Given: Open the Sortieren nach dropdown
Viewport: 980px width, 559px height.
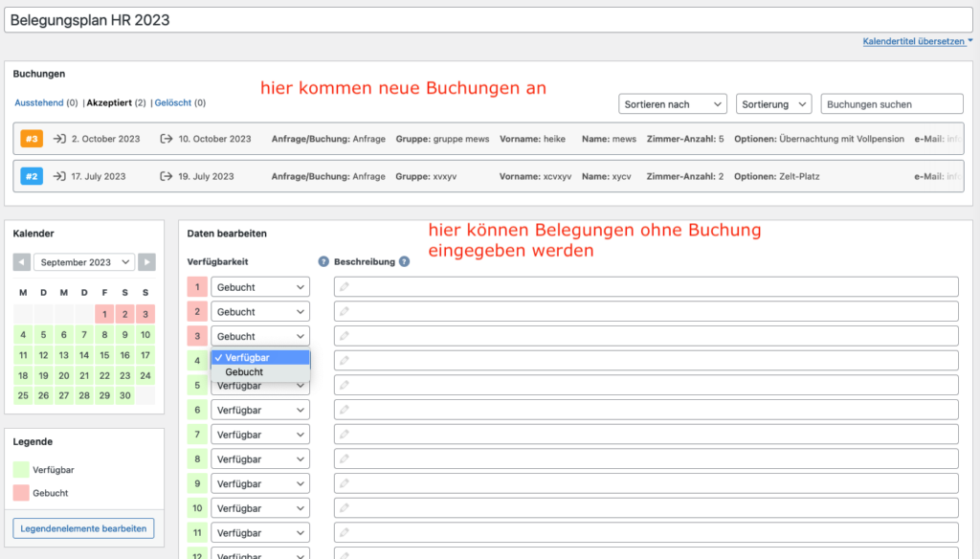Looking at the screenshot, I should pos(673,104).
